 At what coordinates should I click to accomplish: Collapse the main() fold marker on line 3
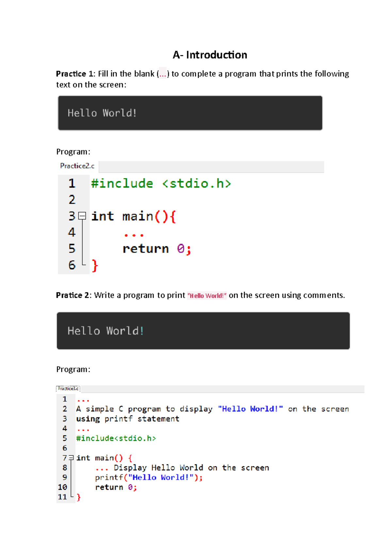pyautogui.click(x=82, y=216)
